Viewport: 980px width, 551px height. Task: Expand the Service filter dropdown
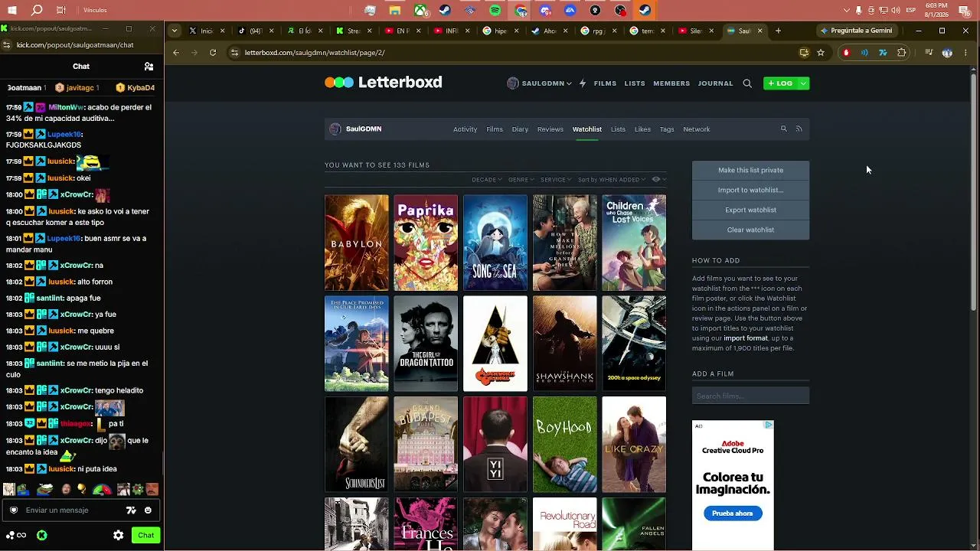tap(556, 180)
